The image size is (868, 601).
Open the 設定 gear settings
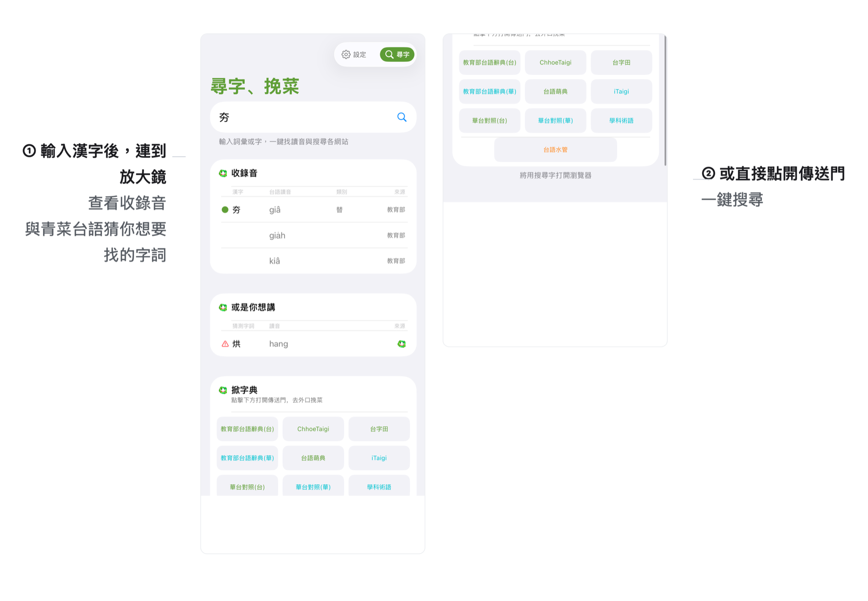click(x=354, y=55)
